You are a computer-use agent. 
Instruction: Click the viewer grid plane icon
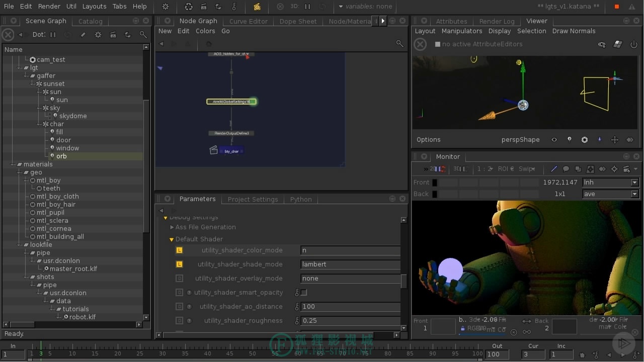pyautogui.click(x=618, y=44)
